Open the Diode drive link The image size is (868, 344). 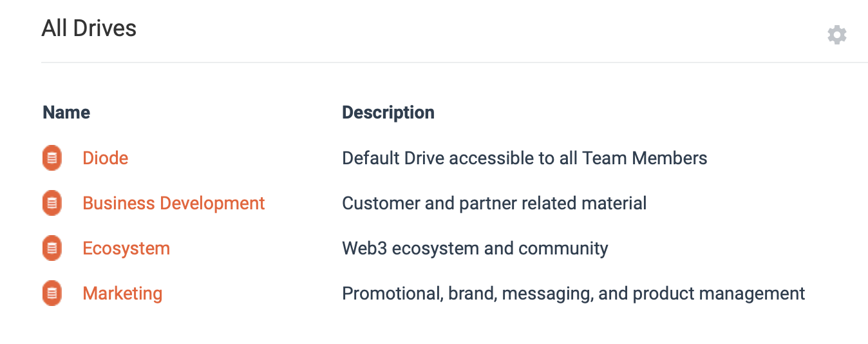pyautogui.click(x=105, y=158)
